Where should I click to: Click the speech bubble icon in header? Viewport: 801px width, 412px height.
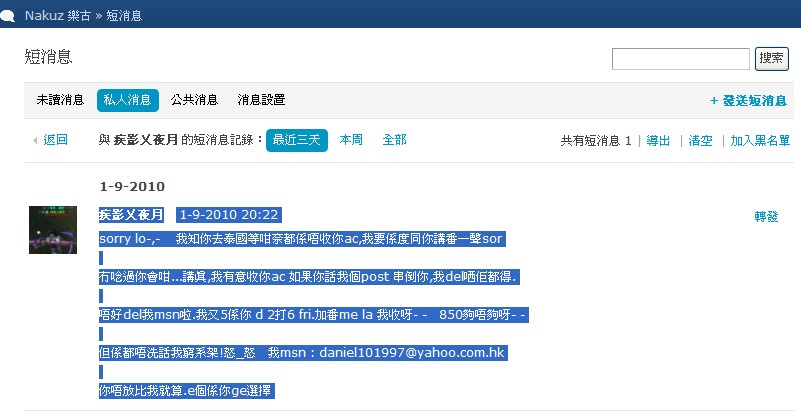tap(8, 15)
